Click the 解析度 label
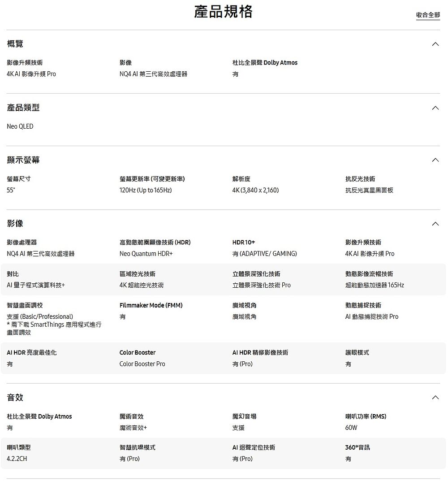 241,179
